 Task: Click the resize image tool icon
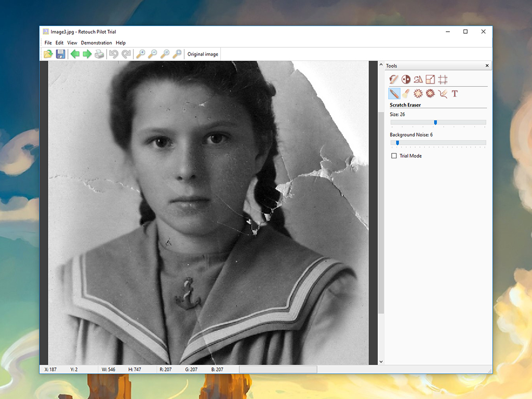coord(430,79)
